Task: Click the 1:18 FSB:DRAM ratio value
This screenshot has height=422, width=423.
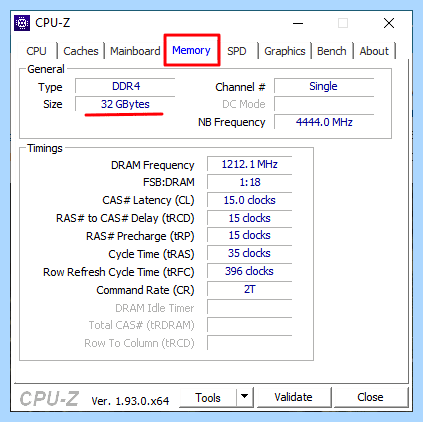Action: coord(250,182)
